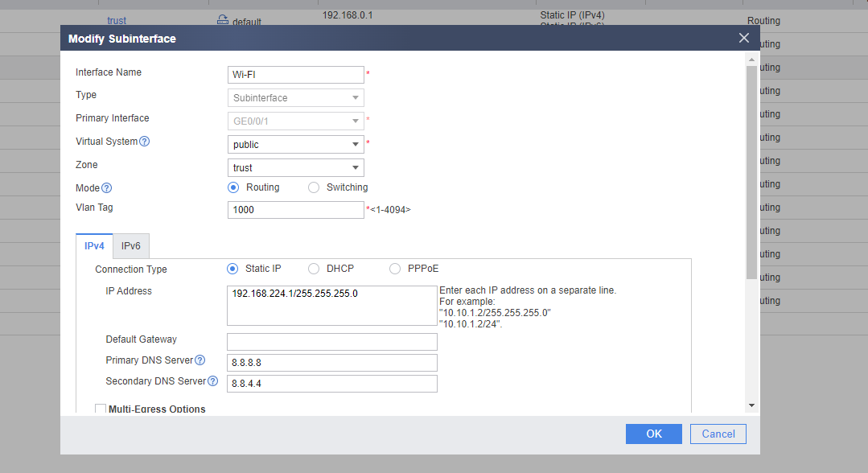Choose PPPoE connection type
868x473 pixels.
point(395,269)
